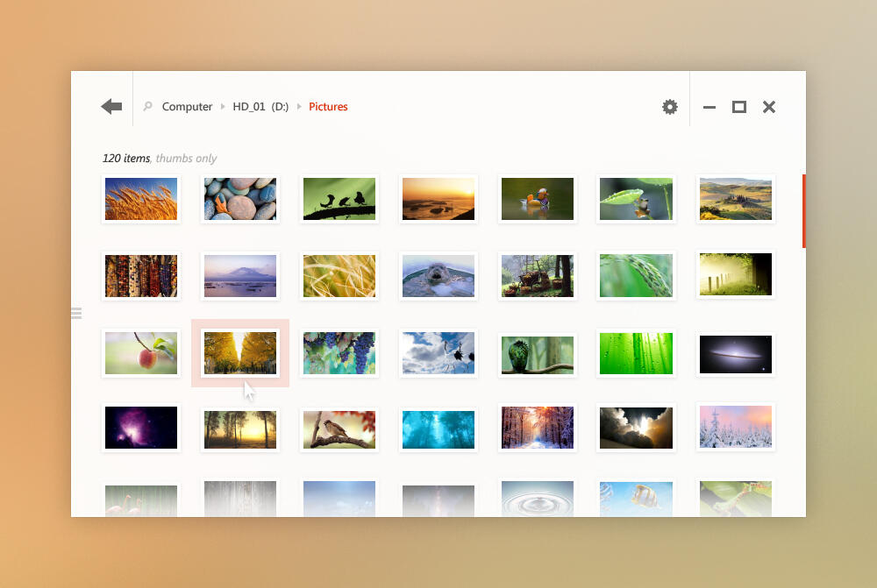Screen dimensions: 877x588
Task: Go to HD_01 (D:) breadcrumb
Action: coord(260,107)
